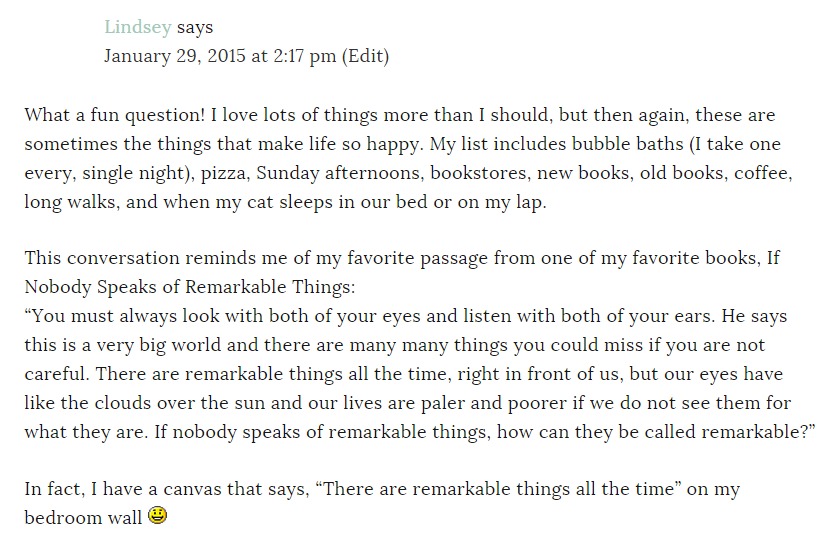Click the word "says" after Lindsey
Image resolution: width=825 pixels, height=553 pixels.
pyautogui.click(x=195, y=27)
